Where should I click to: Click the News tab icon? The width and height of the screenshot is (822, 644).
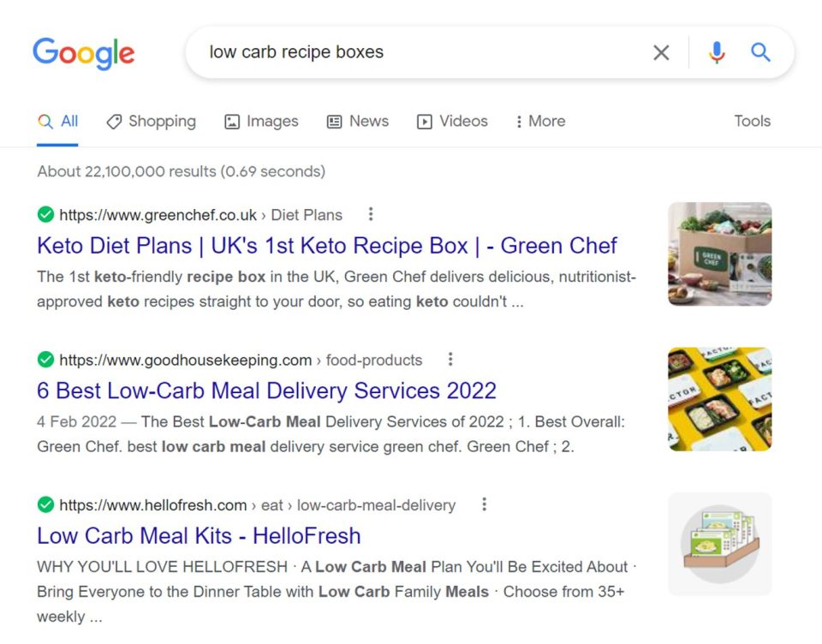334,122
